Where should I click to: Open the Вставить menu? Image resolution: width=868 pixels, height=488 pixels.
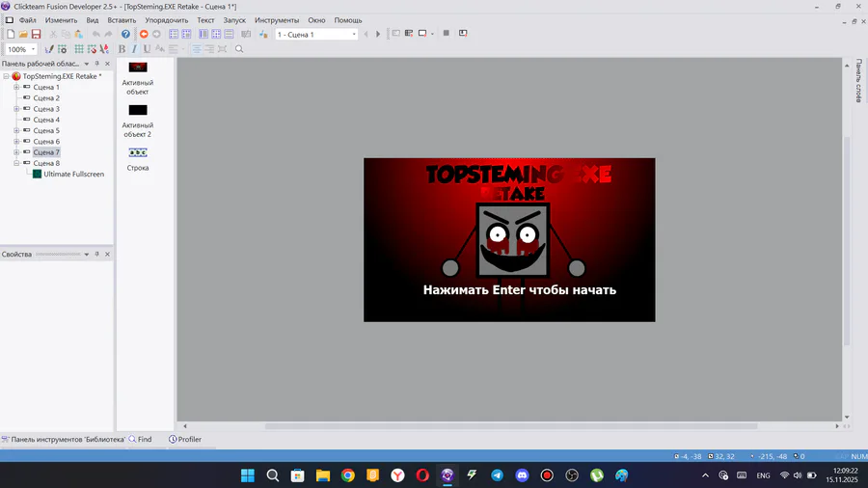tap(122, 20)
